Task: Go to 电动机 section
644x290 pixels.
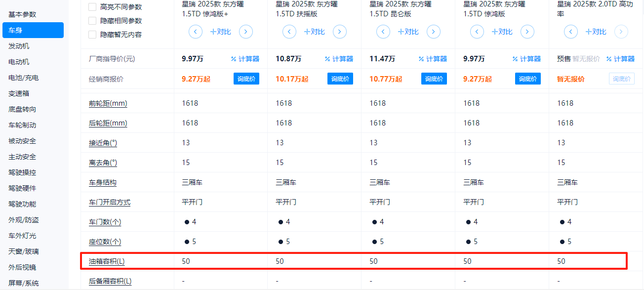Action: 19,62
